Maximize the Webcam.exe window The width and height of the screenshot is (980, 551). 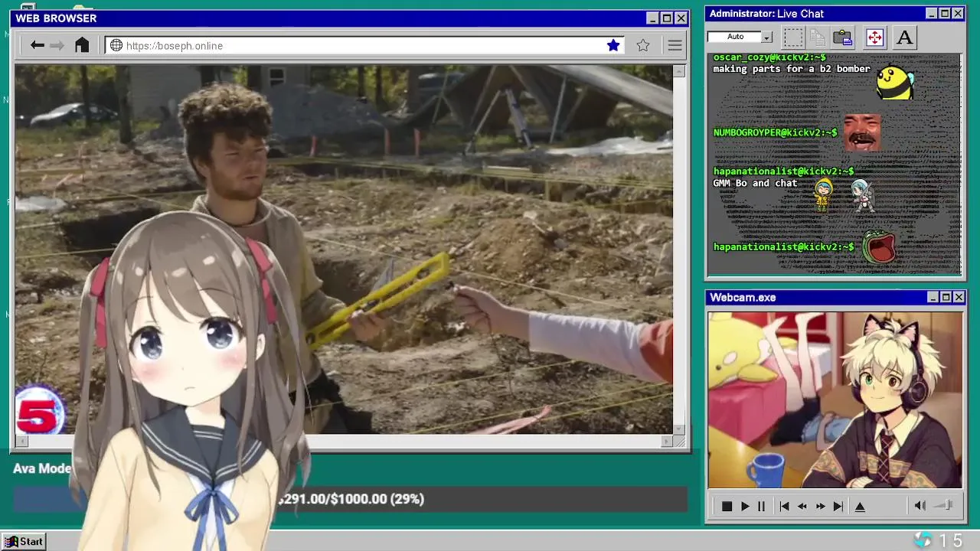tap(946, 297)
